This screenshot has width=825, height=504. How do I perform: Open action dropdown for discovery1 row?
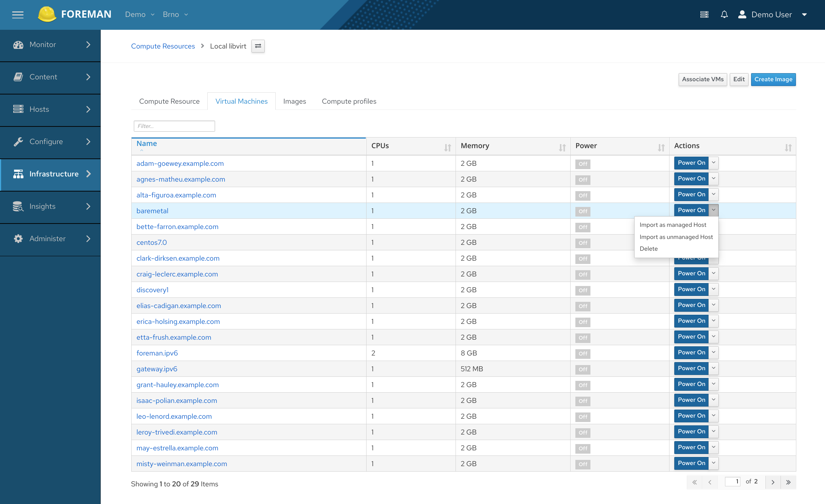pos(713,289)
